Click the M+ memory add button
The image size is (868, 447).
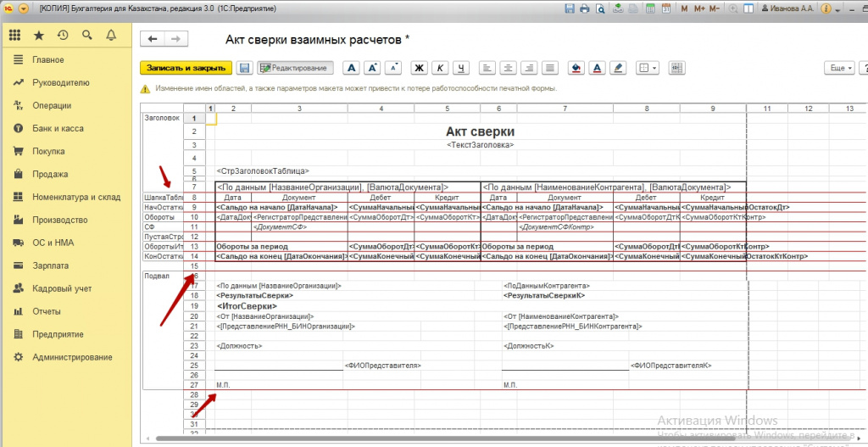[699, 8]
